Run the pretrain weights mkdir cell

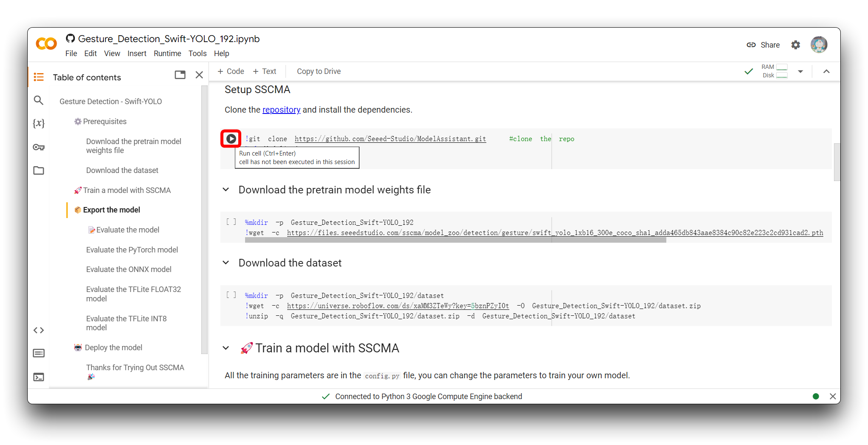coord(231,222)
